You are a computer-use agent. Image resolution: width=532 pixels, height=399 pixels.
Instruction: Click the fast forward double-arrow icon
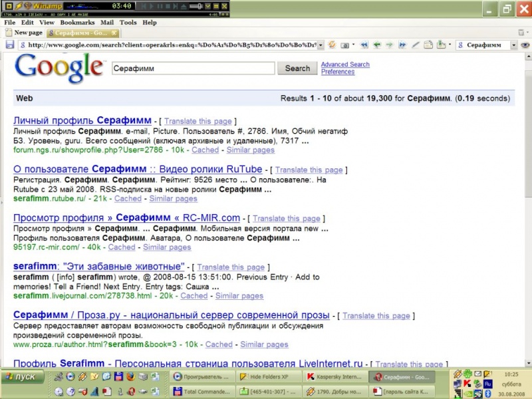[x=402, y=45]
